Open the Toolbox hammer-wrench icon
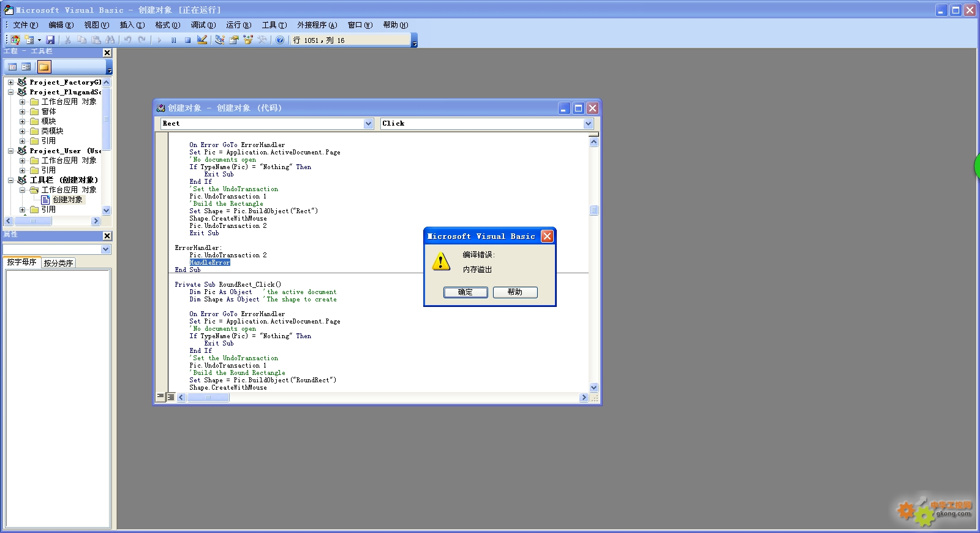The height and width of the screenshot is (533, 980). point(262,40)
